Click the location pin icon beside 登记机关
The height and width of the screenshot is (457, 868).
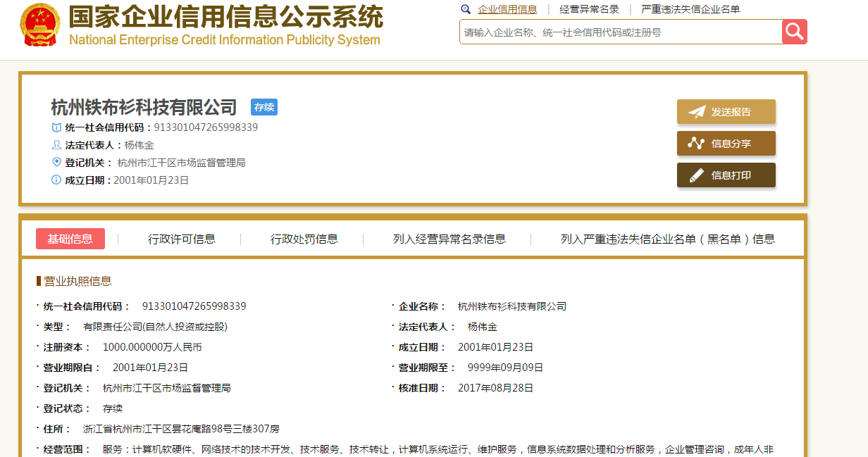tap(56, 163)
